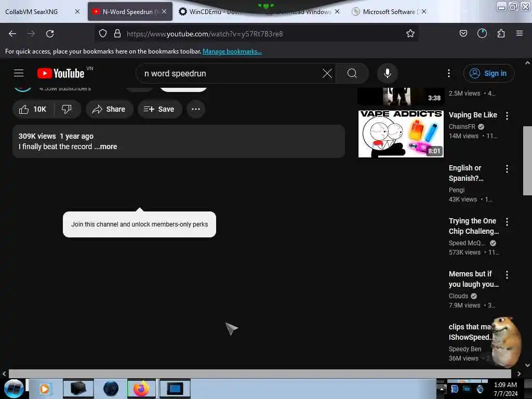
Task: Click Manage bookmarks link
Action: coord(232,51)
